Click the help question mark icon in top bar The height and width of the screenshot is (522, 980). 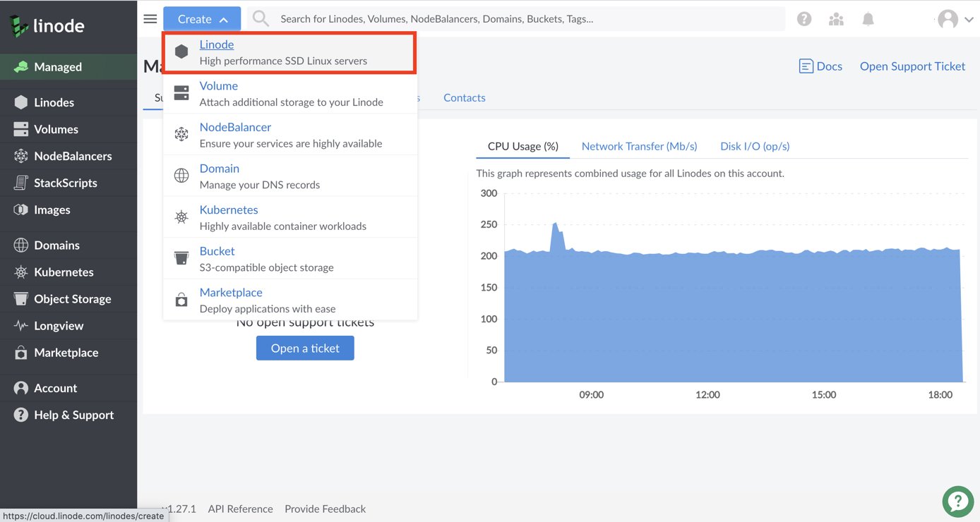(804, 19)
